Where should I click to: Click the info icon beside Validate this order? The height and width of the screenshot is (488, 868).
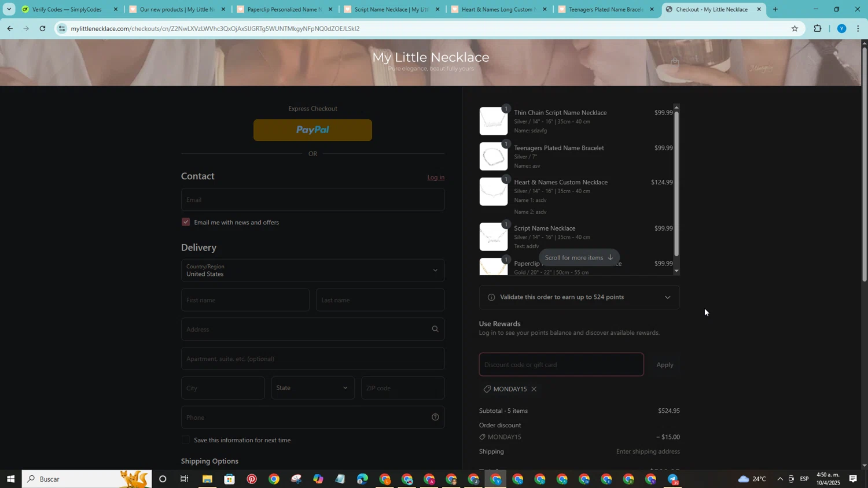491,297
